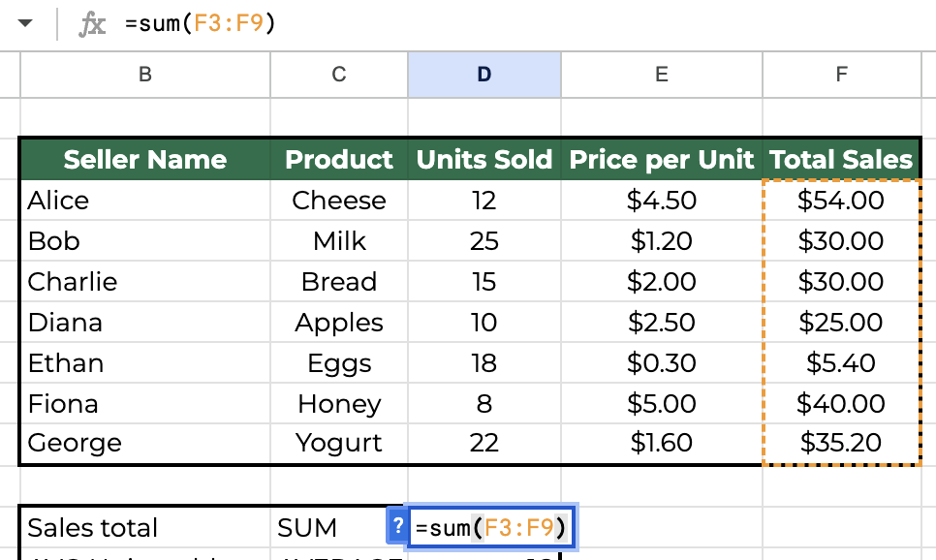Image resolution: width=936 pixels, height=560 pixels.
Task: Select the highlighted column D header
Action: tap(484, 75)
